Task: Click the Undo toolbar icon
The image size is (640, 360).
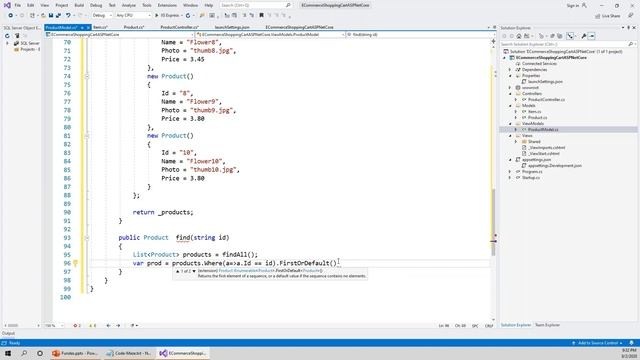Action: click(x=68, y=16)
